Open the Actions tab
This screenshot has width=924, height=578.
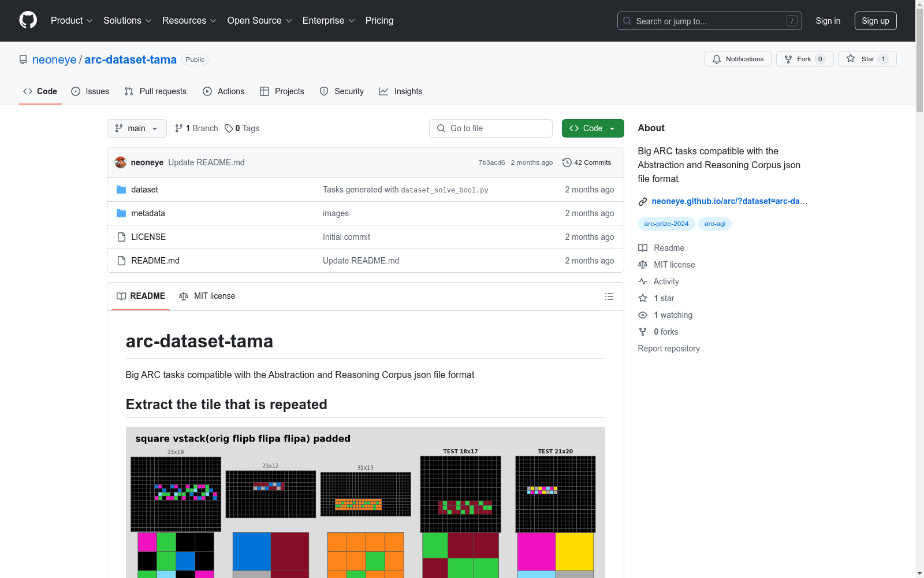coord(223,91)
